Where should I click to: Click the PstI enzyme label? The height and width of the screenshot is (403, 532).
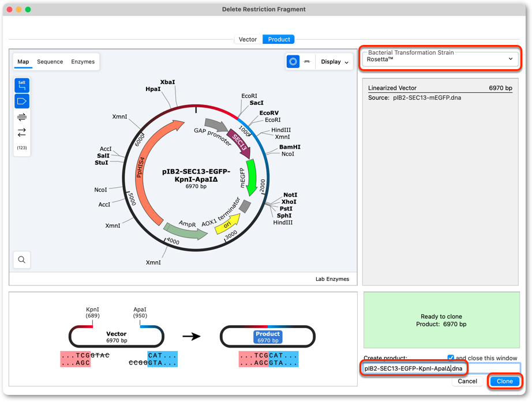tap(286, 209)
